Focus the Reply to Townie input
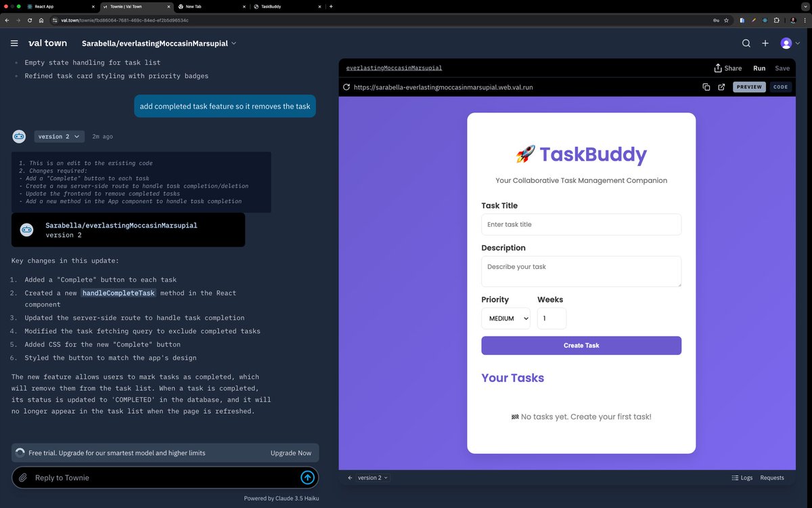The width and height of the screenshot is (812, 508). pyautogui.click(x=162, y=478)
